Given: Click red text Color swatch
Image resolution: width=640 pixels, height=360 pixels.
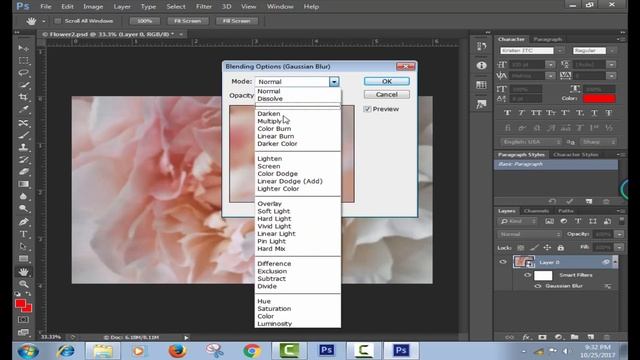Looking at the screenshot, I should 599,98.
